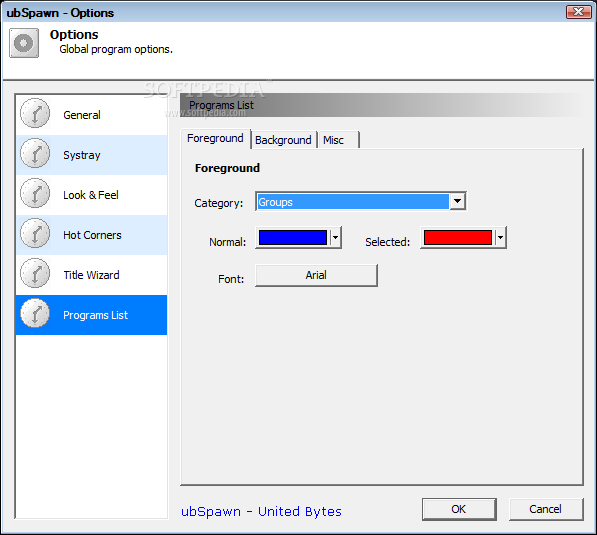The width and height of the screenshot is (597, 535).
Task: Click the red Selected color swatch
Action: [458, 238]
